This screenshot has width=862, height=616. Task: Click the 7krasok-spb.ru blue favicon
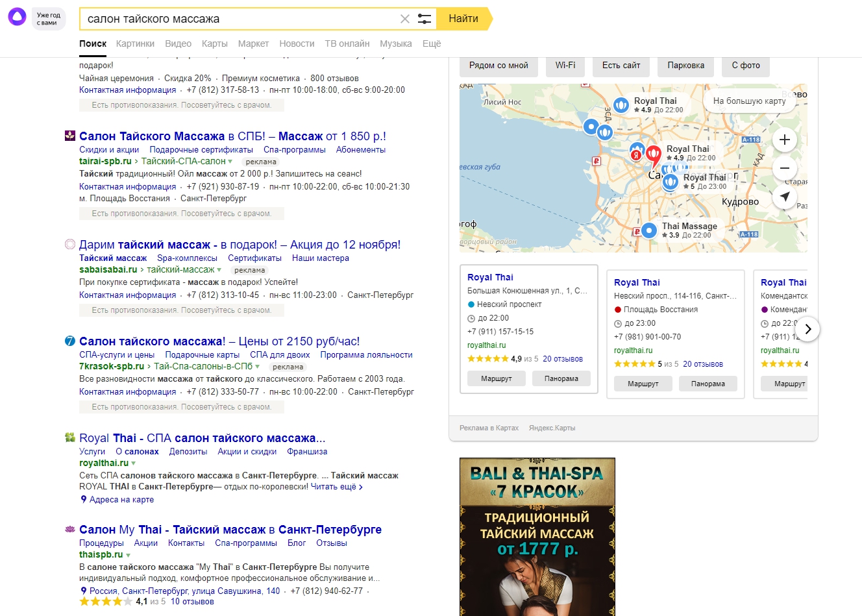(70, 341)
